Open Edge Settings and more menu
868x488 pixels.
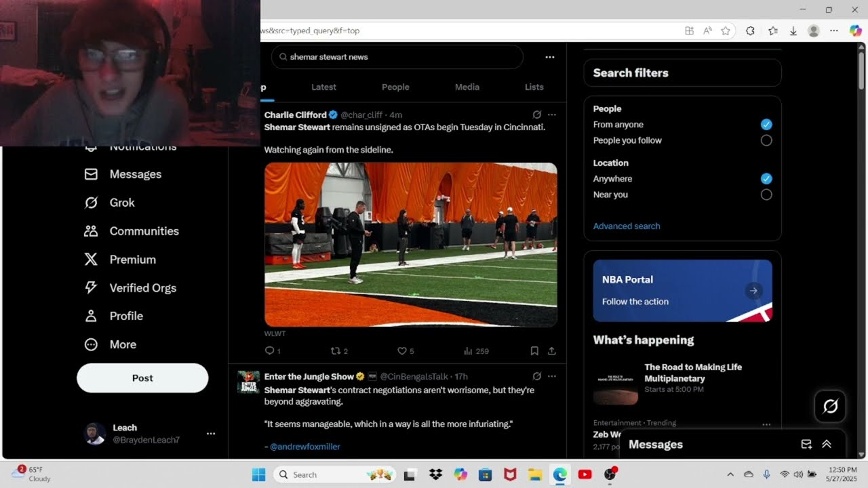point(834,30)
